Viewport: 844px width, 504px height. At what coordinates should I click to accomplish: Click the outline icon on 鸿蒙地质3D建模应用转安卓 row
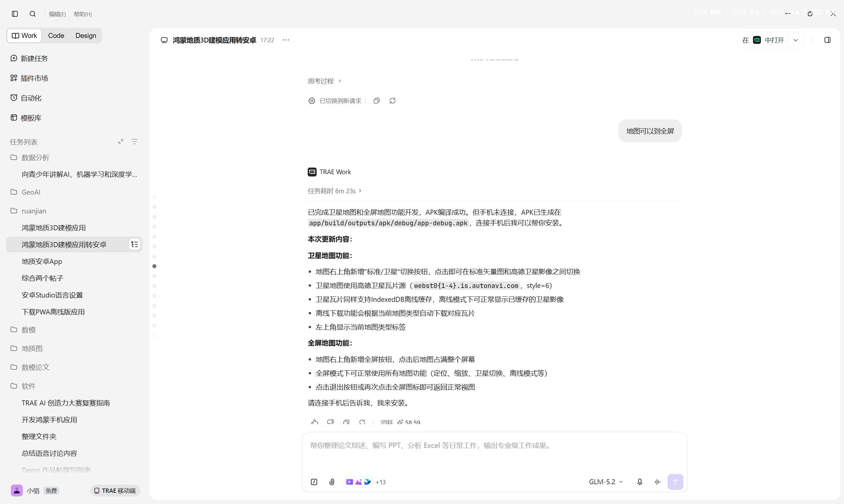coord(135,244)
